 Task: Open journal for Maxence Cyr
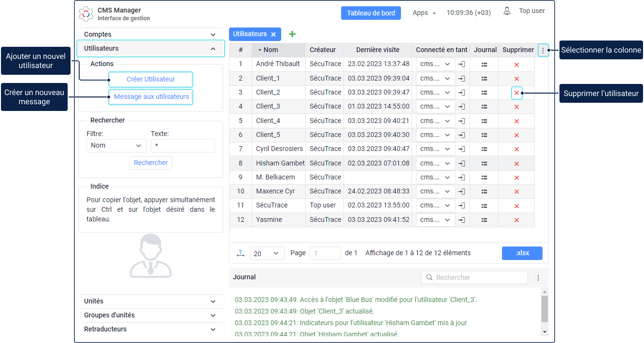click(484, 192)
